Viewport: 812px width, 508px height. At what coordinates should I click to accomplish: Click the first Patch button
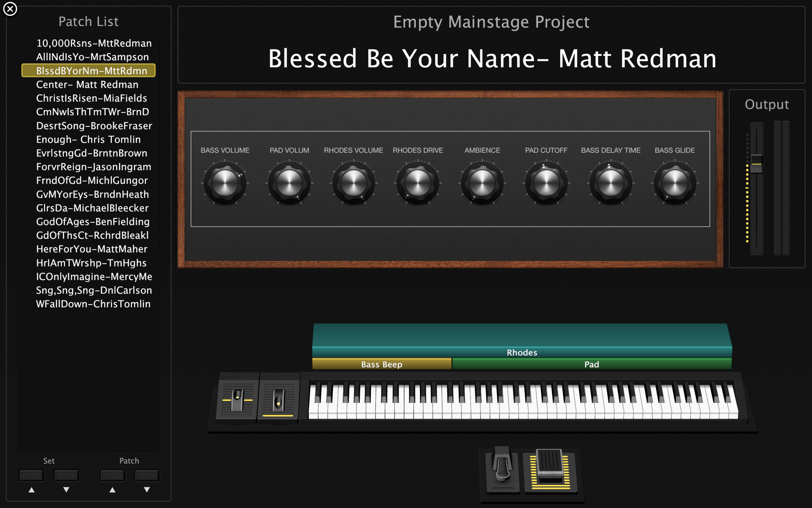pos(112,475)
